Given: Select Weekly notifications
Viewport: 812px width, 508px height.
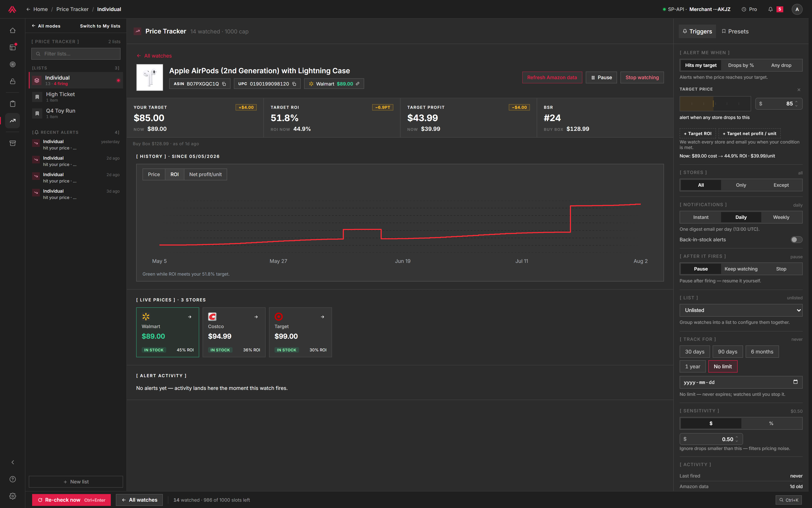Looking at the screenshot, I should [x=781, y=217].
